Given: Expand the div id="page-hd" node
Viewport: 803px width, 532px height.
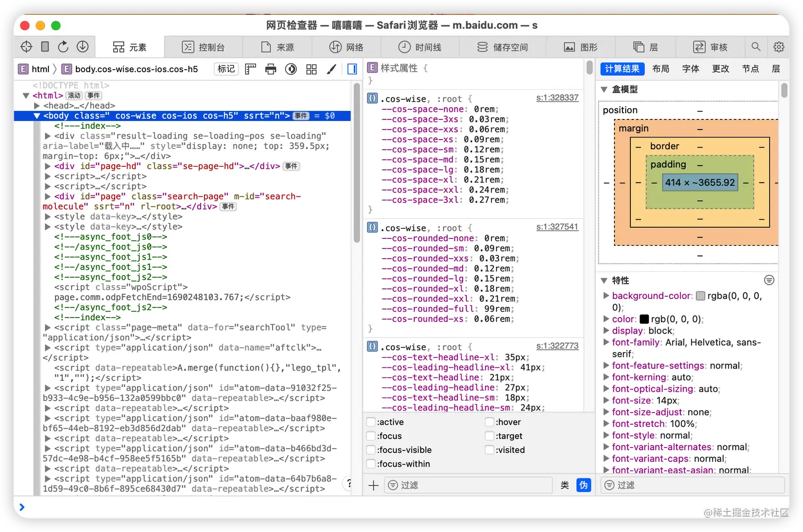Looking at the screenshot, I should pyautogui.click(x=47, y=166).
